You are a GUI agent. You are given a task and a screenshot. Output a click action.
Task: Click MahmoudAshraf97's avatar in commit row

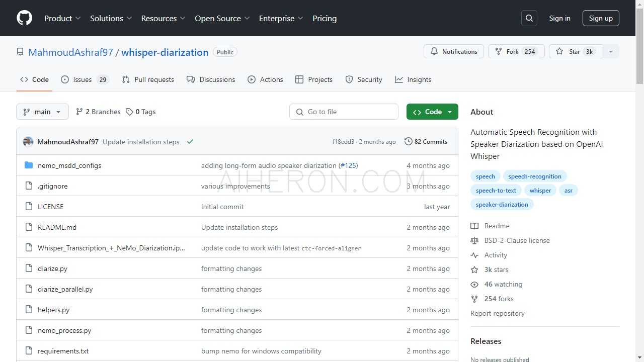(28, 142)
